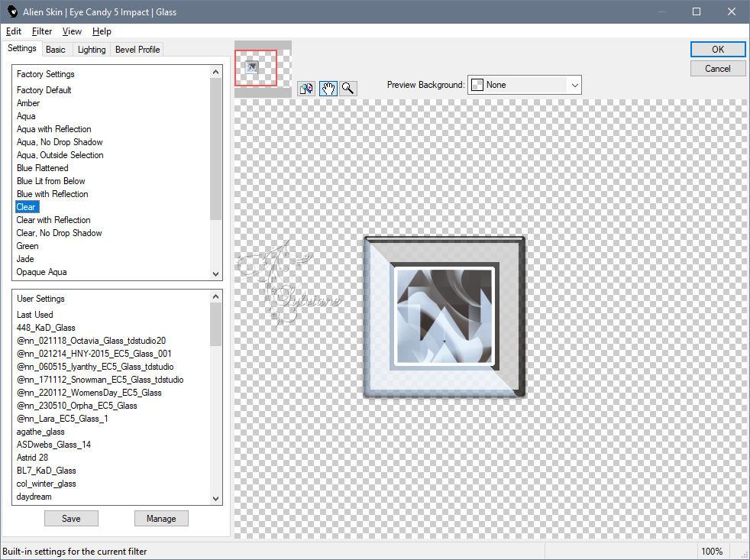Switch to the Settings tab

[21, 48]
